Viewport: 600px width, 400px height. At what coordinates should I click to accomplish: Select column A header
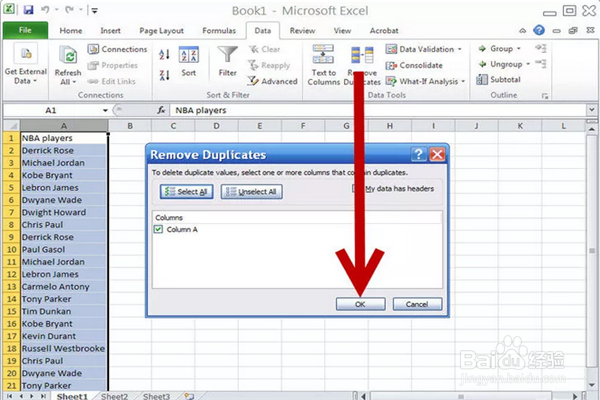point(64,126)
